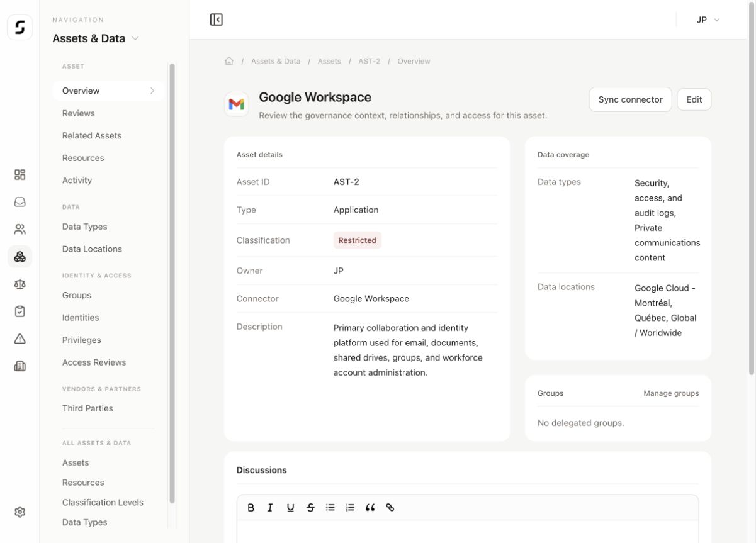Click the S logo icon at top left
This screenshot has width=756, height=543.
tap(20, 27)
